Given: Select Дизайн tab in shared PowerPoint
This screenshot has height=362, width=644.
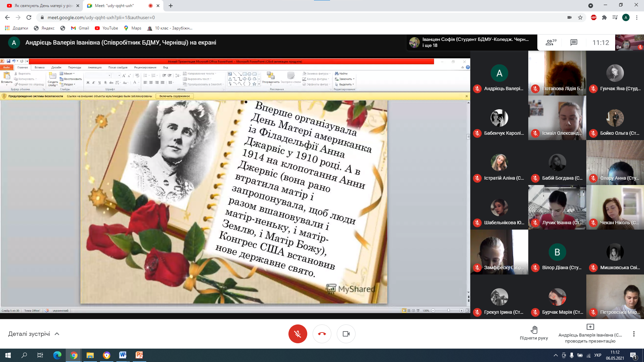Looking at the screenshot, I should click(x=56, y=67).
